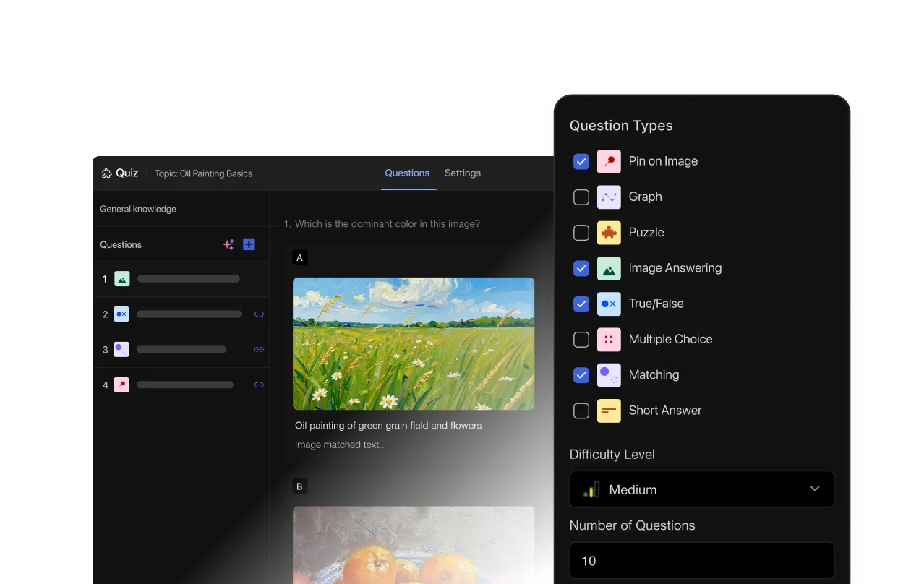Switch to the Settings tab

pyautogui.click(x=463, y=173)
